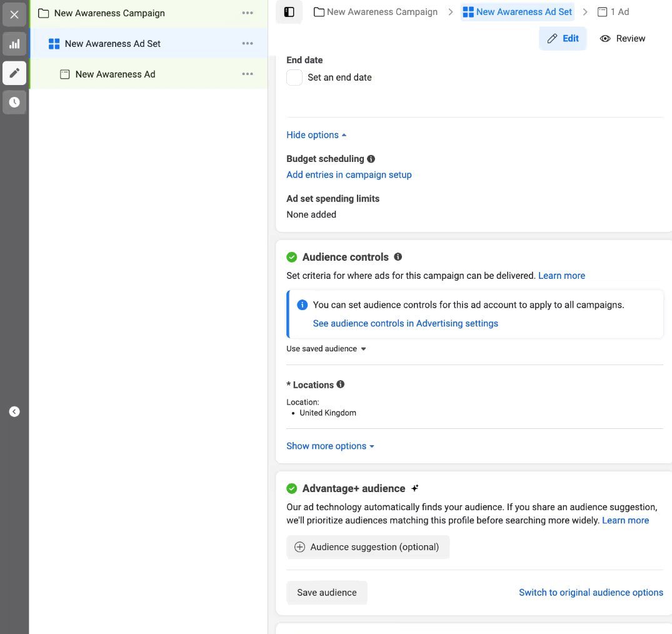Image resolution: width=672 pixels, height=634 pixels.
Task: Click the ad icon beside New Awareness Ad
Action: click(x=65, y=74)
